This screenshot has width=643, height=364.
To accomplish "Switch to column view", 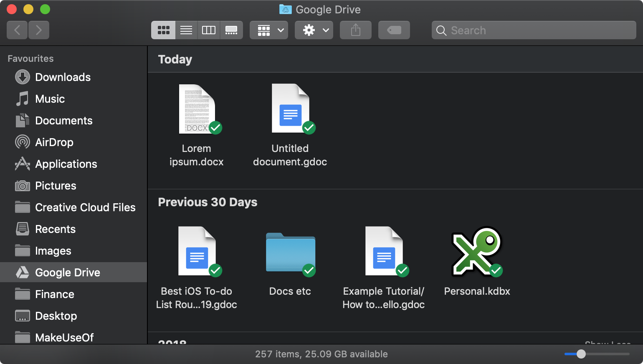I will [x=209, y=30].
